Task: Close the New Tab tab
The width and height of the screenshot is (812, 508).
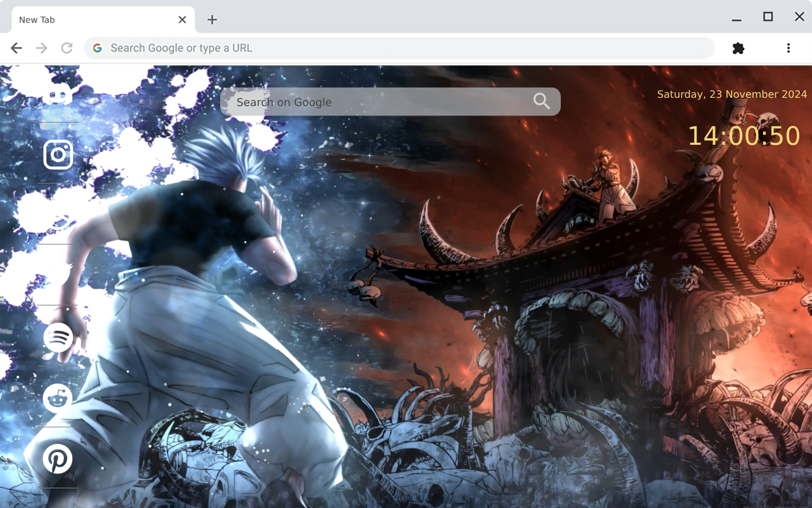Action: 182,19
